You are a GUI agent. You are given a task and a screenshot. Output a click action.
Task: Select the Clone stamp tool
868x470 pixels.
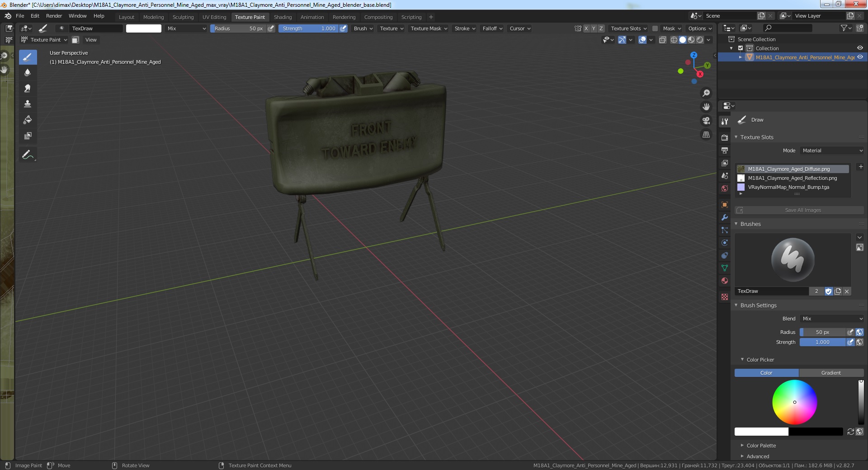click(x=28, y=104)
